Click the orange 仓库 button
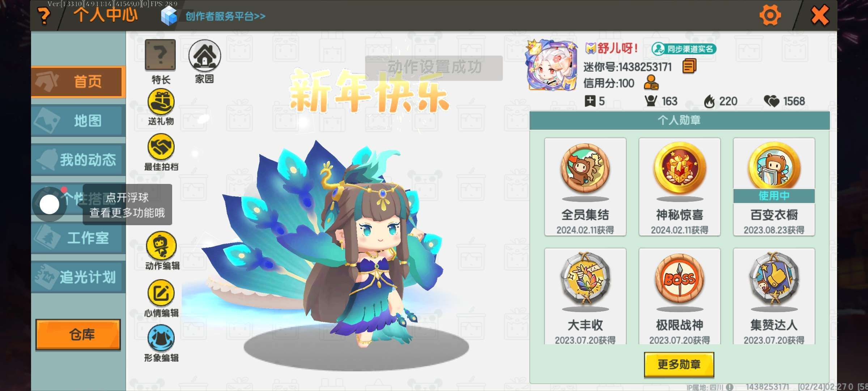868x391 pixels. (x=78, y=335)
